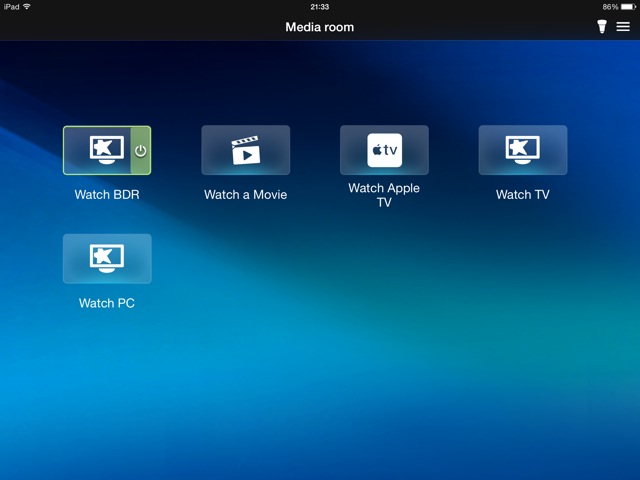Click the Watch PC label

[x=107, y=303]
